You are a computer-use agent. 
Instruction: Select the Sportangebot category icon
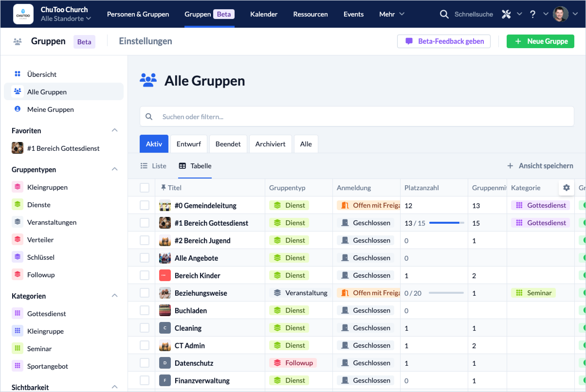pos(17,366)
